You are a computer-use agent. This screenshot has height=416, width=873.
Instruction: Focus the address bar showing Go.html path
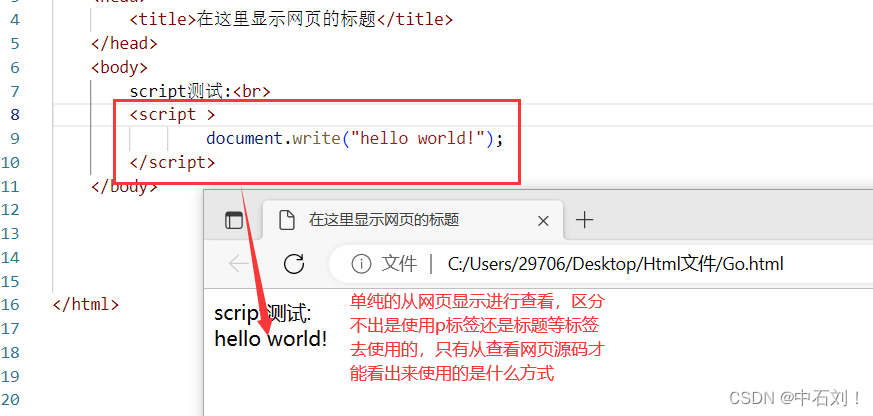(x=615, y=264)
